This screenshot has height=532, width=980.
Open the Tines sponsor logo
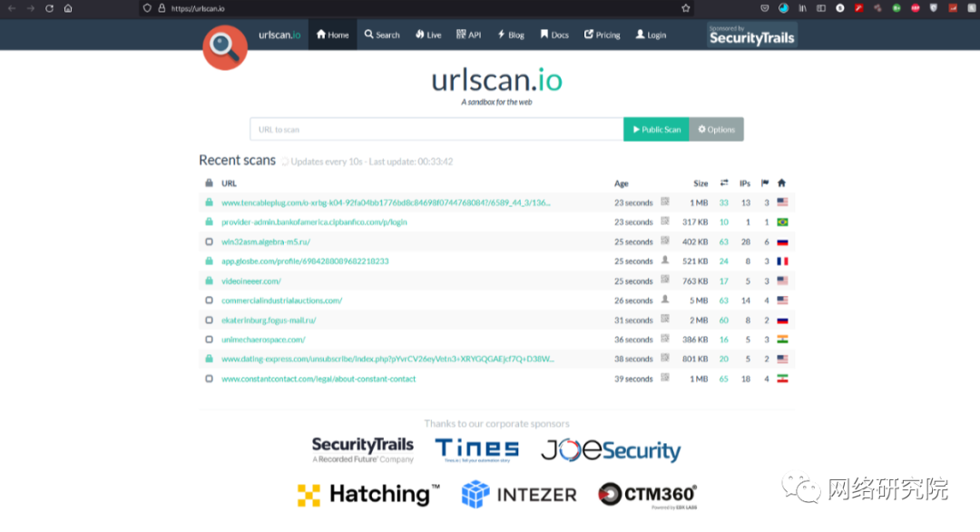477,450
